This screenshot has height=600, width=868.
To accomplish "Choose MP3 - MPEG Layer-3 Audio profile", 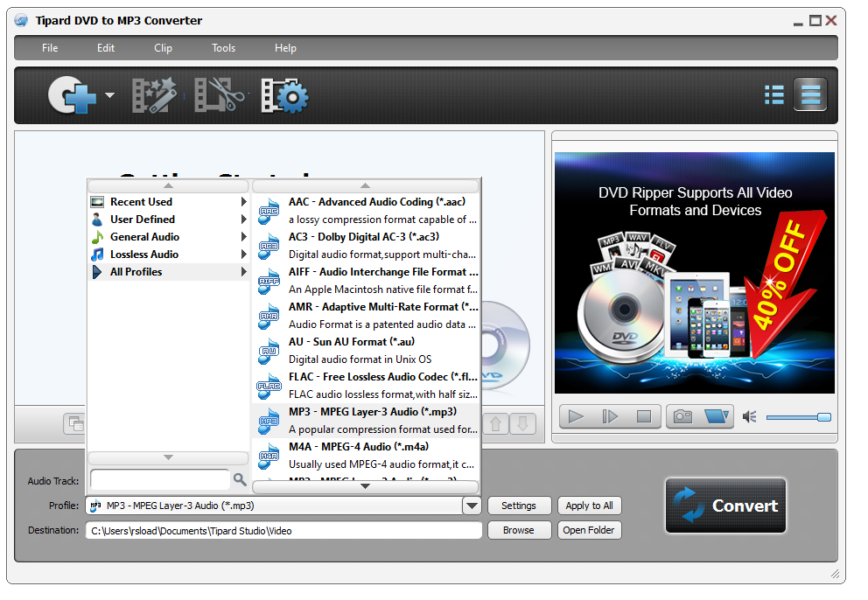I will pyautogui.click(x=366, y=420).
